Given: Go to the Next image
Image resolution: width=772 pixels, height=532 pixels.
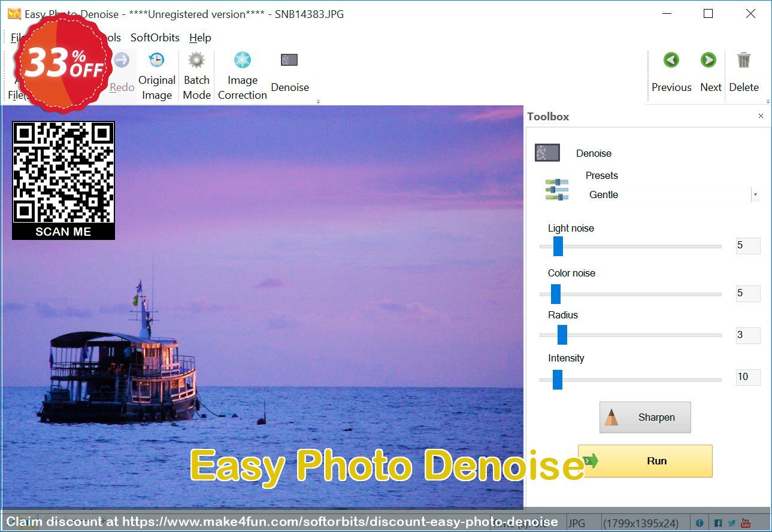Looking at the screenshot, I should (710, 72).
